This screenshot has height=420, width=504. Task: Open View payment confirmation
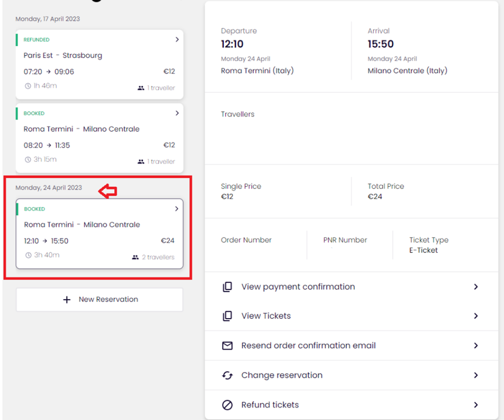pyautogui.click(x=352, y=287)
